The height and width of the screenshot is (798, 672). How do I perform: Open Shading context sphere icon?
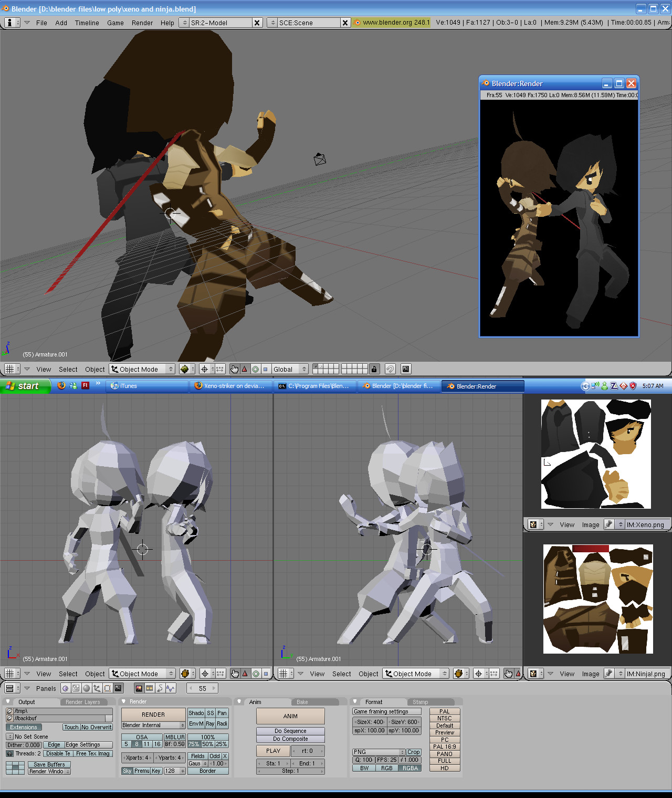(86, 688)
